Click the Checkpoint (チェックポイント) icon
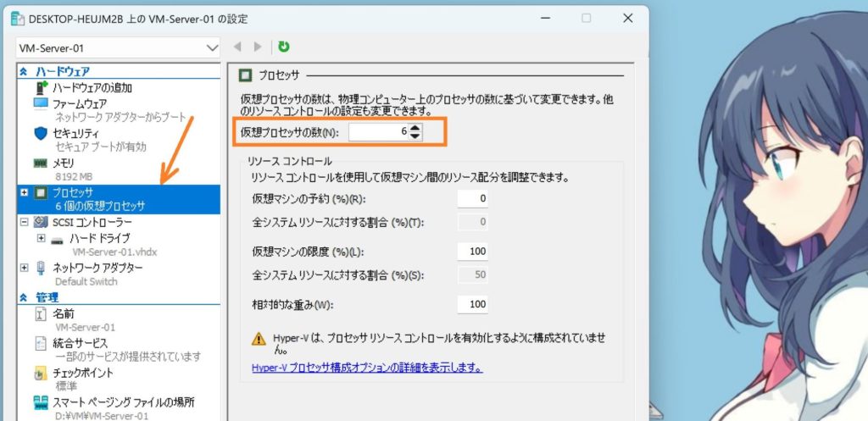This screenshot has height=421, width=868. pyautogui.click(x=41, y=374)
